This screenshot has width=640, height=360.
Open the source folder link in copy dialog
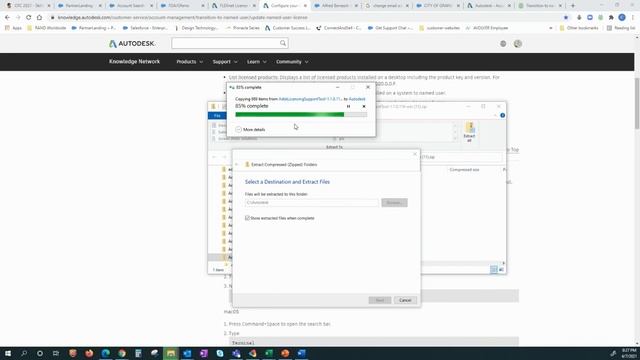[x=310, y=99]
